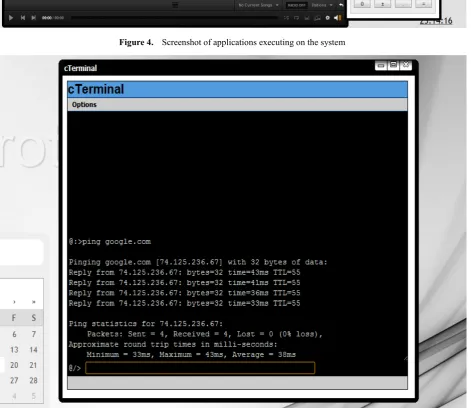Click the cTerminal window title bar text

click(80, 68)
